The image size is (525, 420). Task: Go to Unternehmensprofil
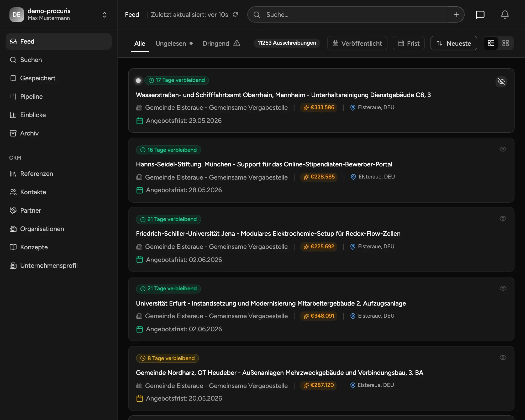click(59, 266)
